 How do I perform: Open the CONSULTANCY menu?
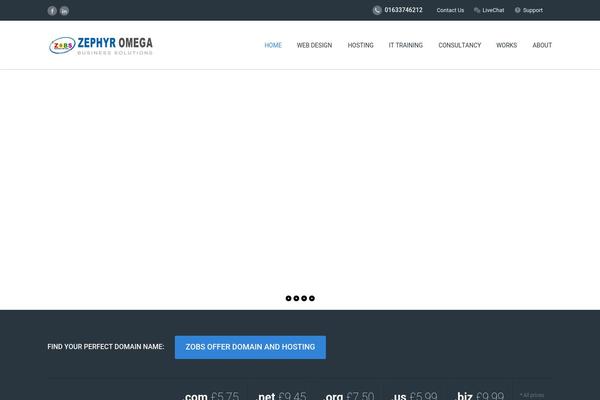460,45
